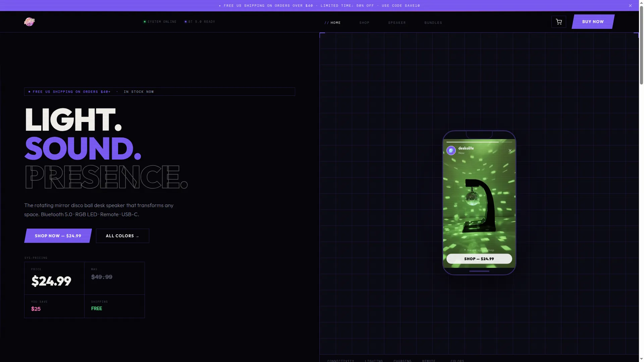Click the outlined 'PRESENCE.' headline word
The height and width of the screenshot is (362, 644).
point(106,177)
